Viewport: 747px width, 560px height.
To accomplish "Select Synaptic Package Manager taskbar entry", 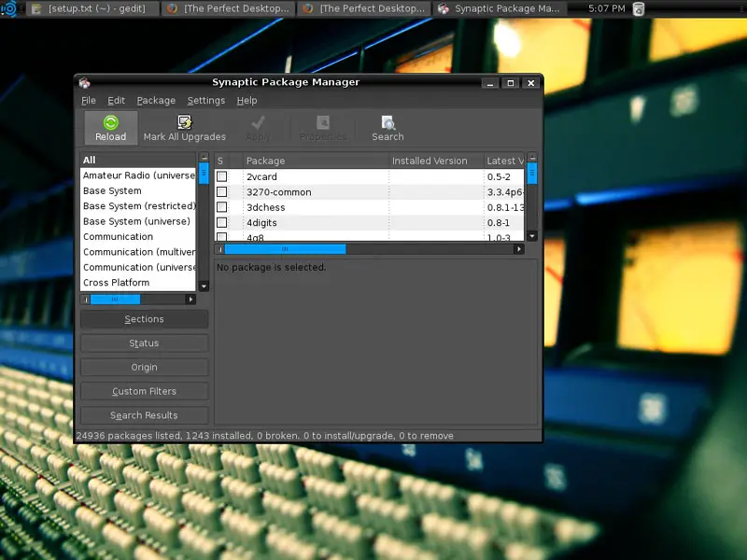I will click(x=500, y=8).
